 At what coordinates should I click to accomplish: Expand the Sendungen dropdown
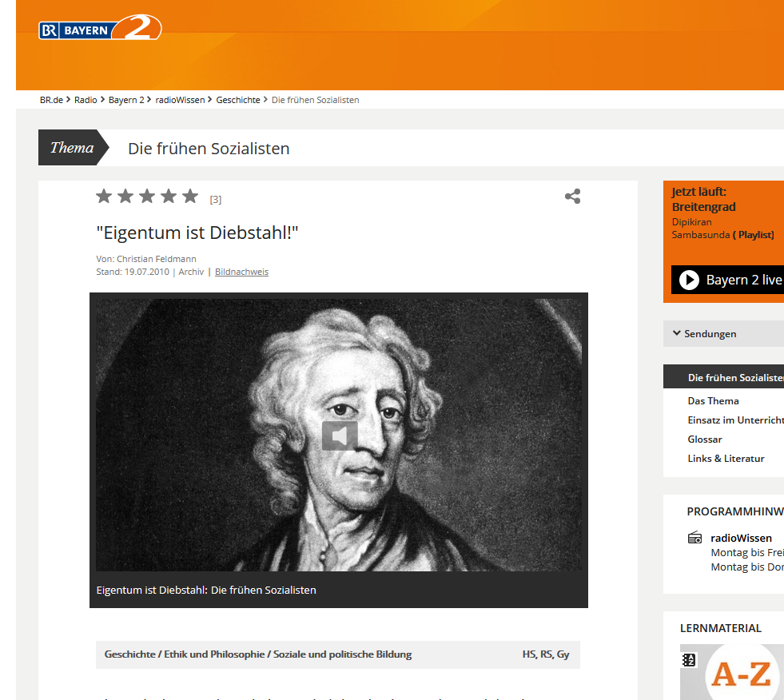click(723, 333)
